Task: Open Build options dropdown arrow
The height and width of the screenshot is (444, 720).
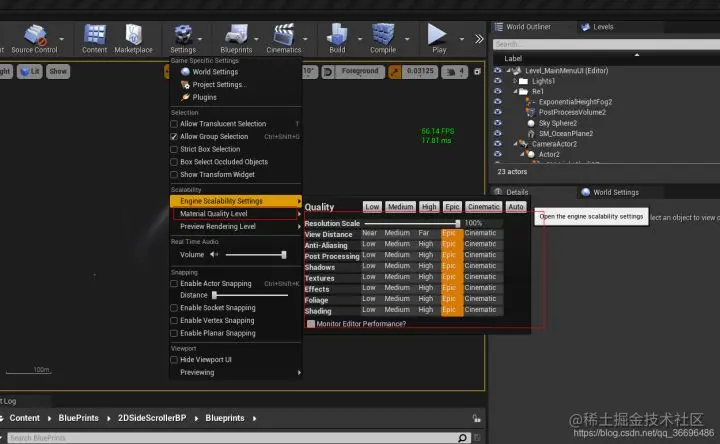Action: tap(360, 39)
